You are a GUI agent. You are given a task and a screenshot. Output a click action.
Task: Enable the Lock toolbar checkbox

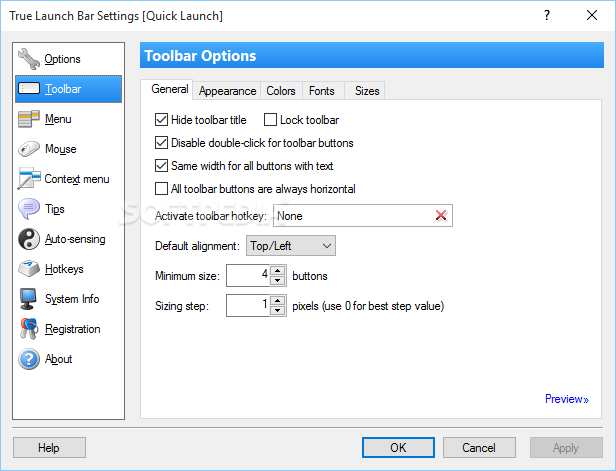pyautogui.click(x=270, y=119)
